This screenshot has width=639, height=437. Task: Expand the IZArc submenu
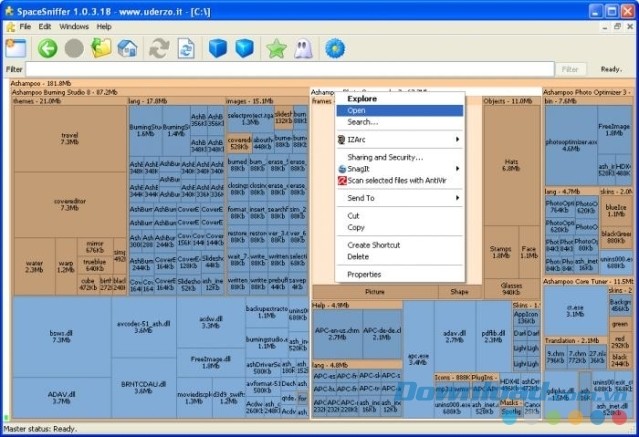tap(399, 140)
